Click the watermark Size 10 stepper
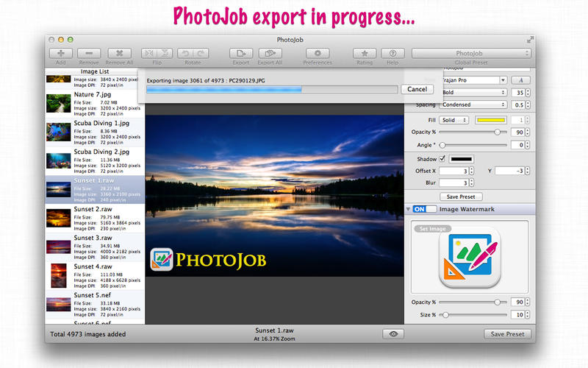 pyautogui.click(x=528, y=315)
